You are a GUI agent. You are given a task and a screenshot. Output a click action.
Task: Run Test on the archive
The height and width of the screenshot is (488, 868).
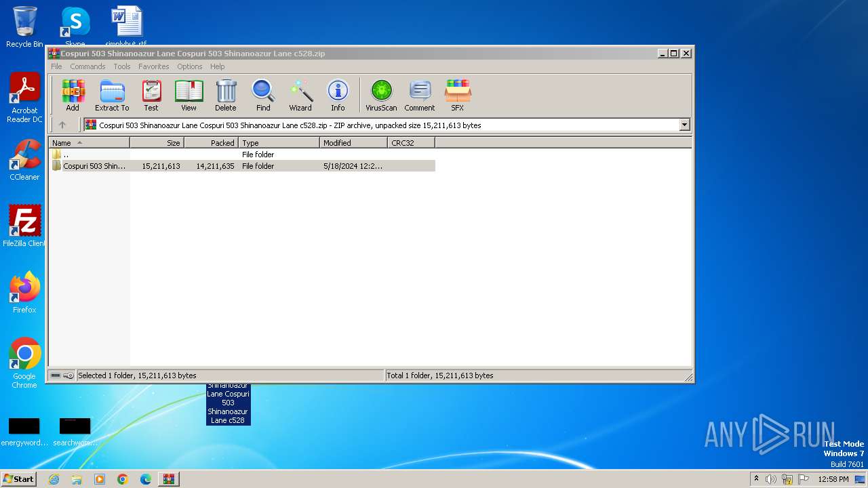(151, 95)
